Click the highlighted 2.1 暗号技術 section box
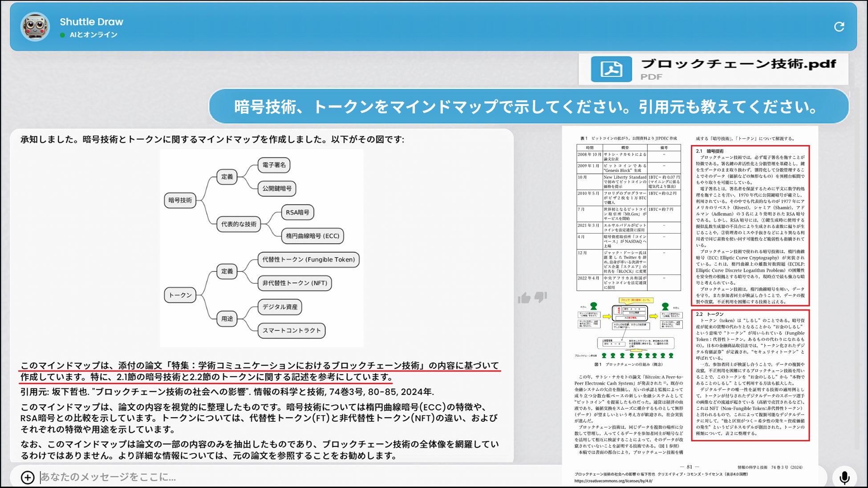Viewport: 868px width, 488px height. [x=750, y=226]
